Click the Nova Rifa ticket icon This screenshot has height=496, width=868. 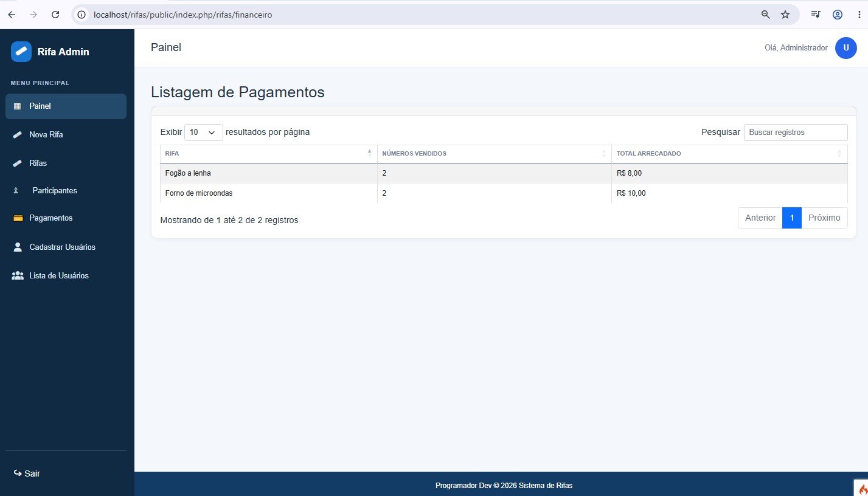pos(17,135)
